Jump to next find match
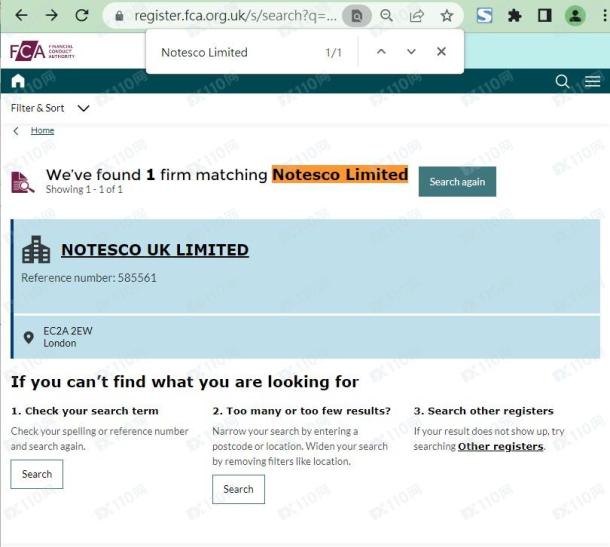 coord(411,52)
